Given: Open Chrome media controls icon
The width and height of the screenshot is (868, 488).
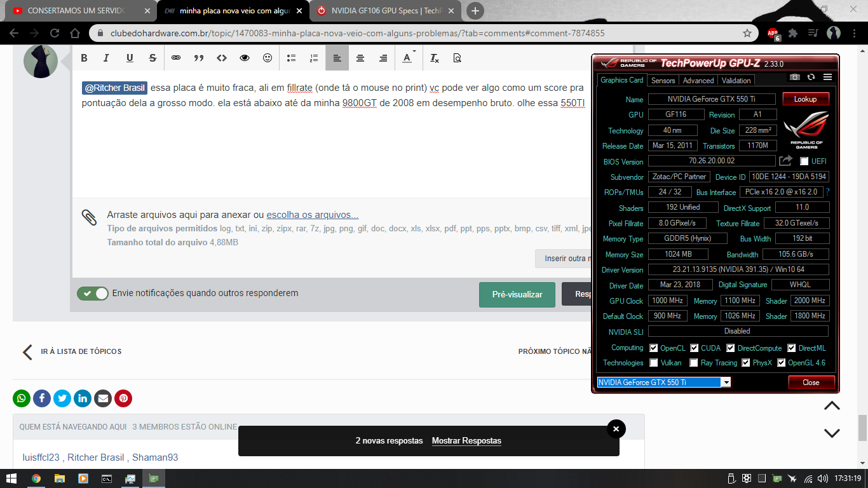Looking at the screenshot, I should click(x=813, y=33).
